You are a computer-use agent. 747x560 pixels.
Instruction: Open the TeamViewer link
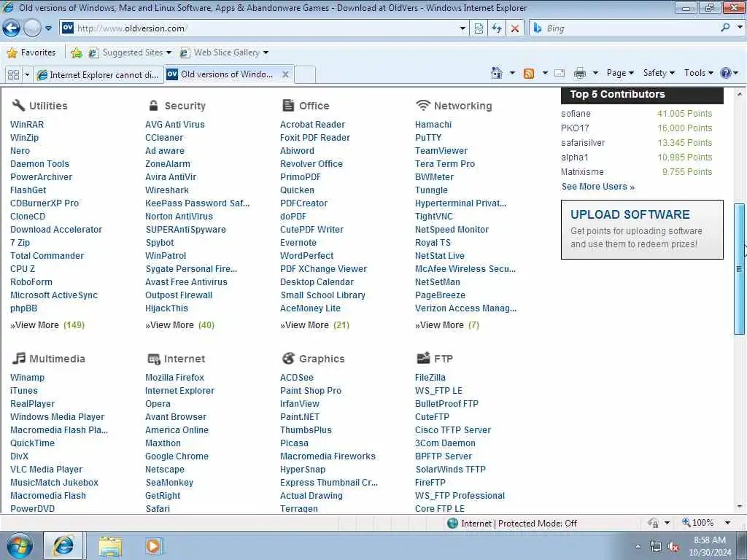coord(441,150)
